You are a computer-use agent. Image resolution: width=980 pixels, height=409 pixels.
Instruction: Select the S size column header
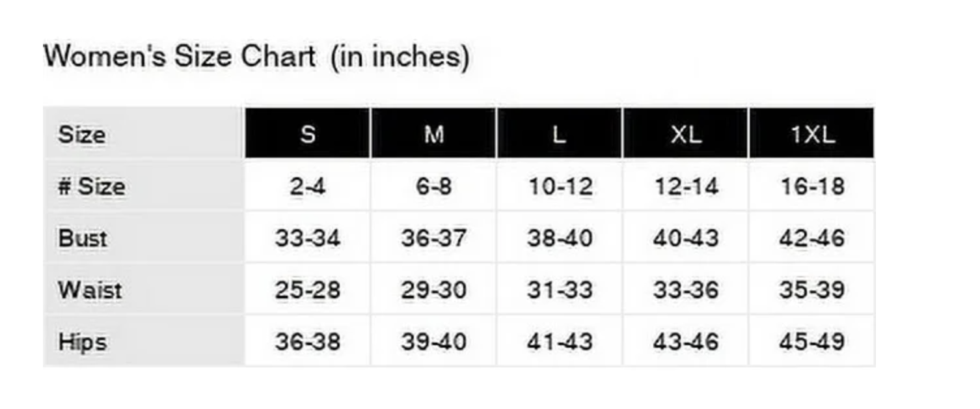pos(308,134)
